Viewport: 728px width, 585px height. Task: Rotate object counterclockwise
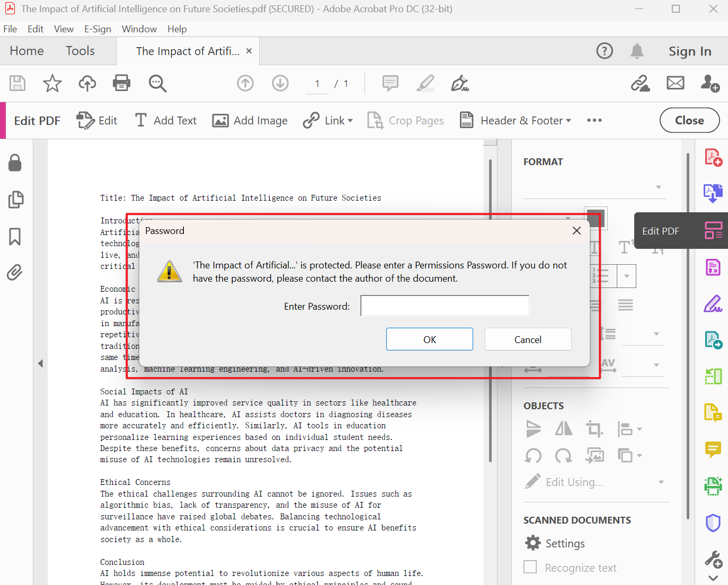(x=534, y=455)
